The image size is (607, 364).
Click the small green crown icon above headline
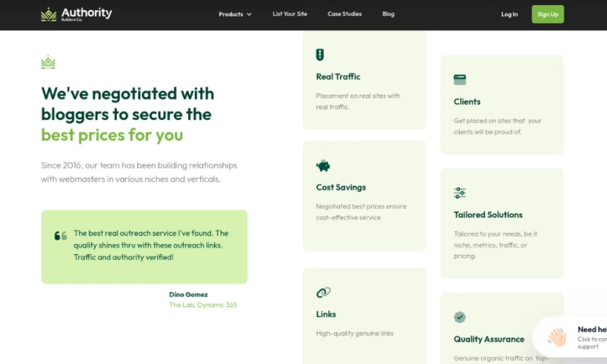(x=48, y=62)
